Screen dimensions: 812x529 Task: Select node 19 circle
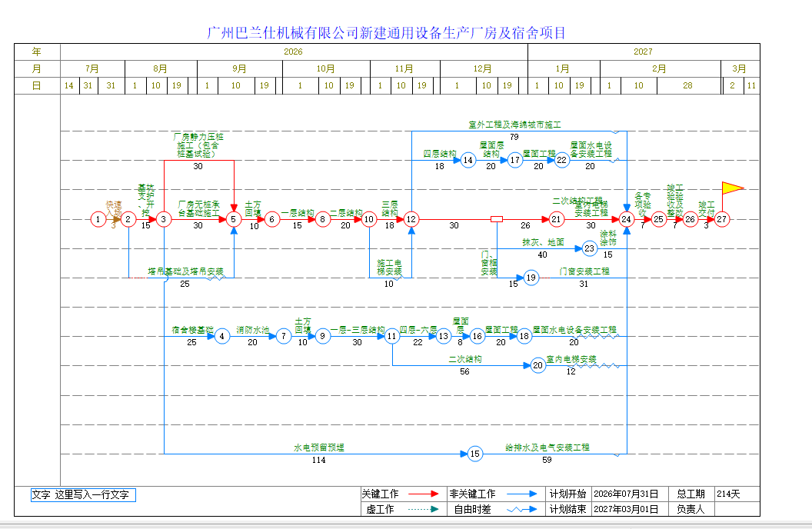tap(531, 278)
